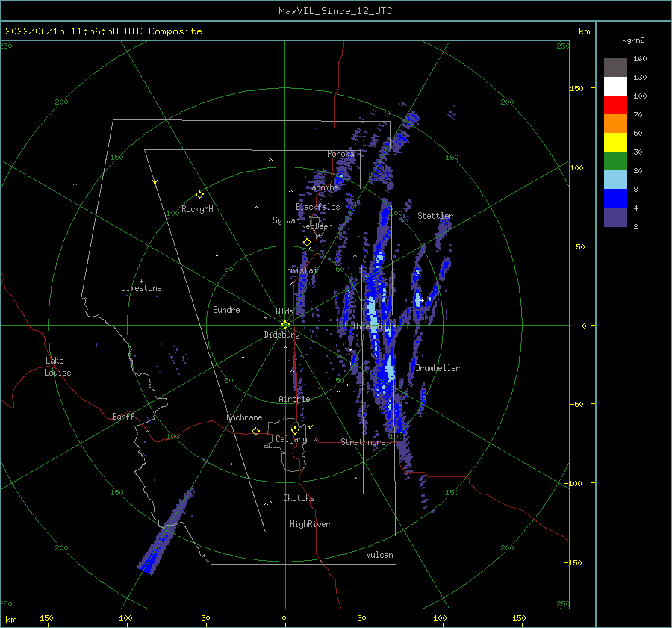The width and height of the screenshot is (672, 628).
Task: Click the Strathmore label
Action: (x=363, y=442)
